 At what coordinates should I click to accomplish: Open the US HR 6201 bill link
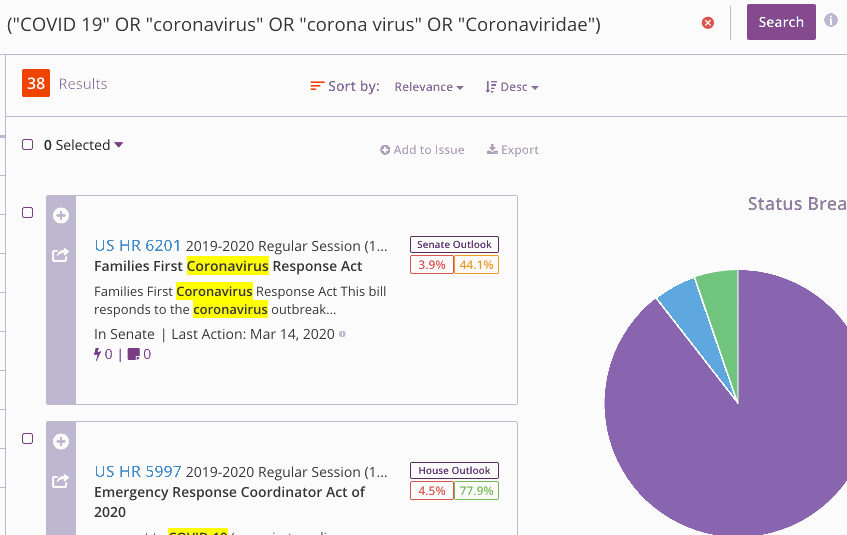coord(138,246)
